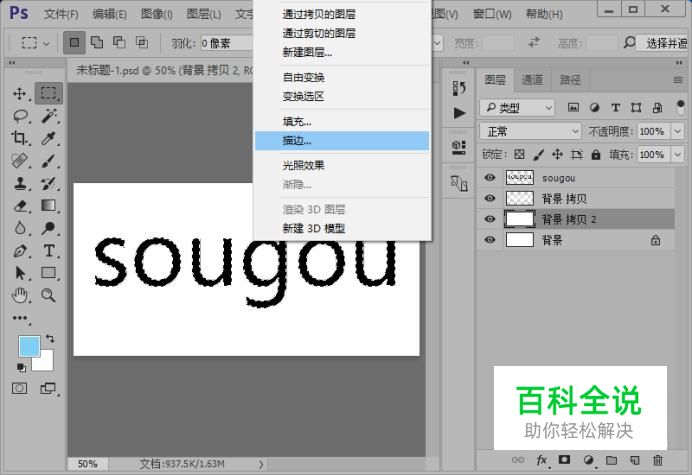This screenshot has height=475, width=692.
Task: Swap foreground and background colors
Action: (50, 339)
